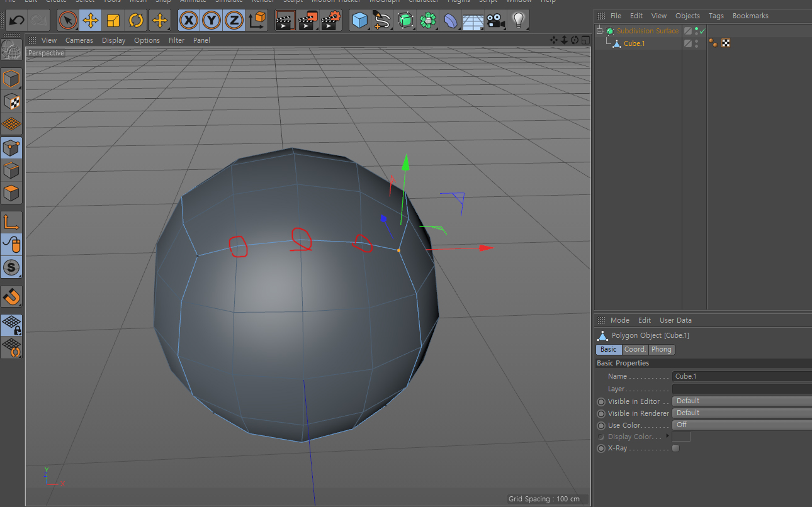Viewport: 812px width, 507px height.
Task: Add a Light object (bulb icon)
Action: [518, 20]
